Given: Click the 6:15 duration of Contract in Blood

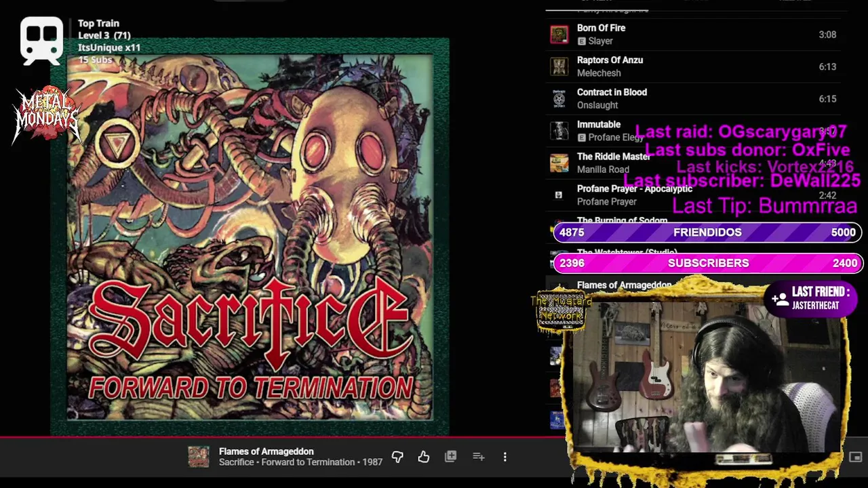Looking at the screenshot, I should pos(827,99).
